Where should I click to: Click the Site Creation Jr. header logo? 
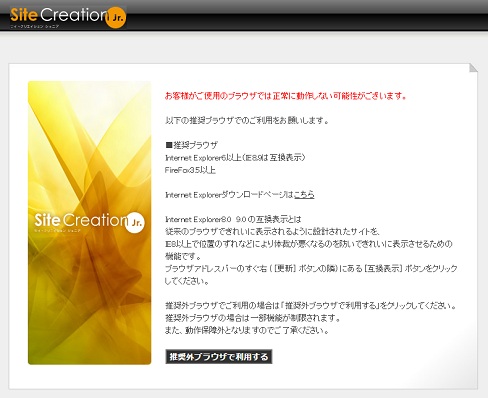pos(68,17)
